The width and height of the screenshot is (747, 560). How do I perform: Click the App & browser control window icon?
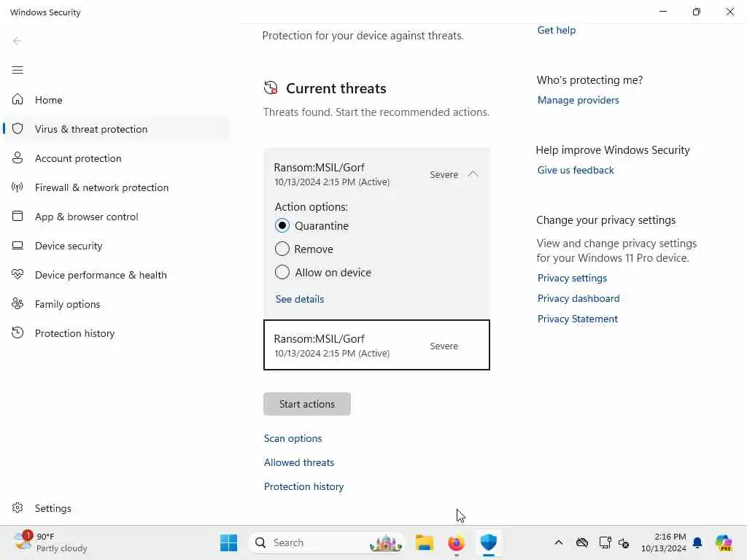[x=18, y=216]
